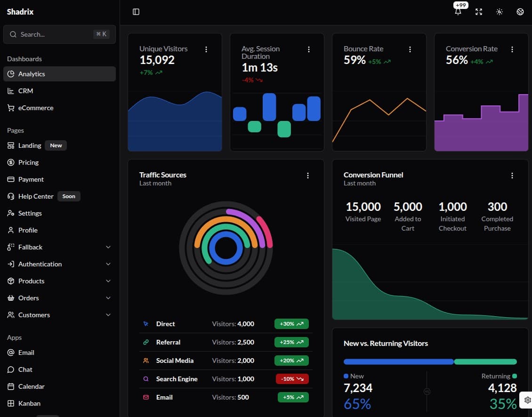Click the CRM chart icon

click(11, 91)
